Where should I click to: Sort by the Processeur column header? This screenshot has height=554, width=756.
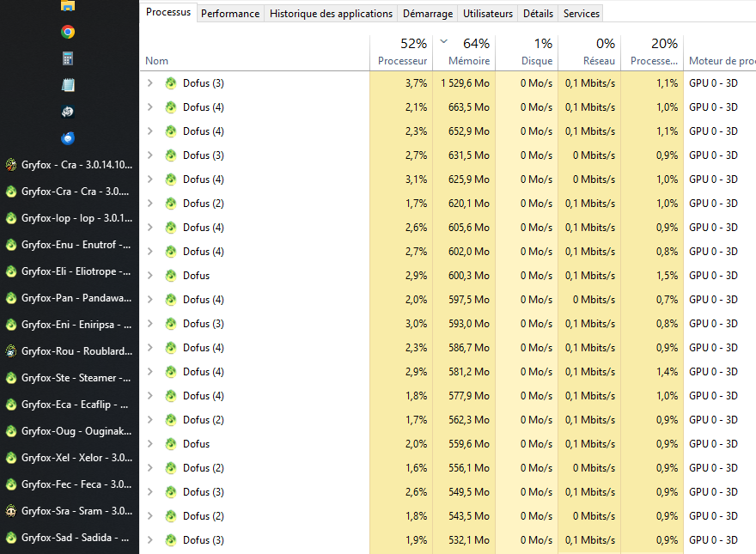(x=401, y=53)
